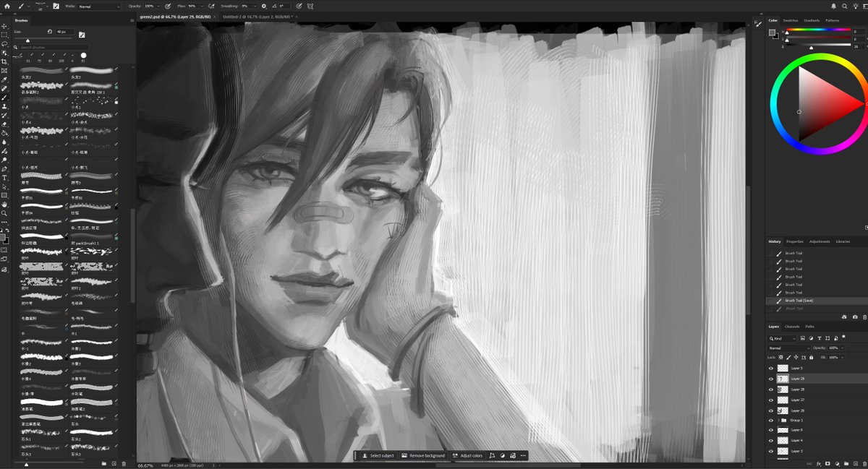This screenshot has width=868, height=469.
Task: Switch to the Swatches tab
Action: click(x=791, y=20)
